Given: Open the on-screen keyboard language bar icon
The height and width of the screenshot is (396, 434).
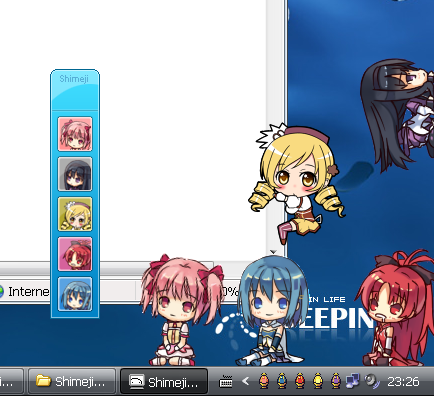Looking at the screenshot, I should click(x=226, y=381).
